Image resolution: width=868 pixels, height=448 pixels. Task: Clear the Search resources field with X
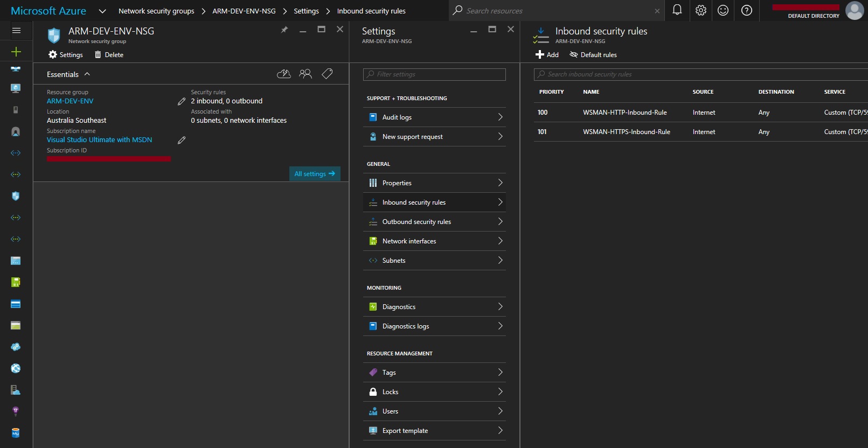coord(657,11)
